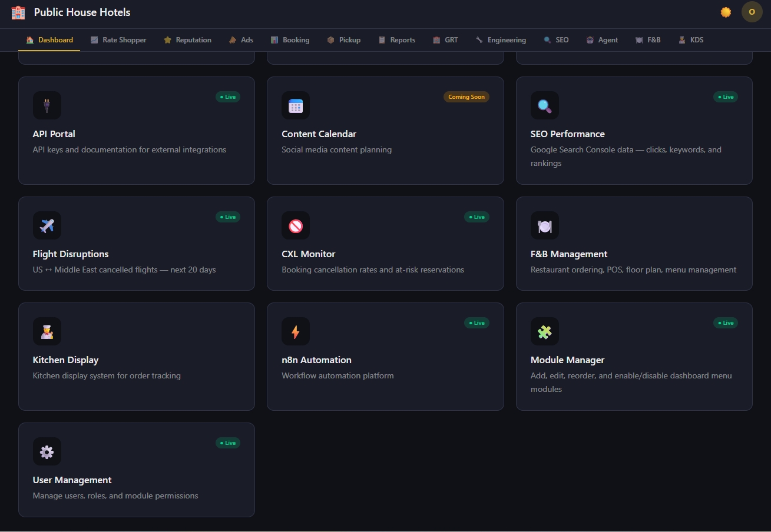Open the SEO Performance card title
The height and width of the screenshot is (532, 771).
point(568,134)
